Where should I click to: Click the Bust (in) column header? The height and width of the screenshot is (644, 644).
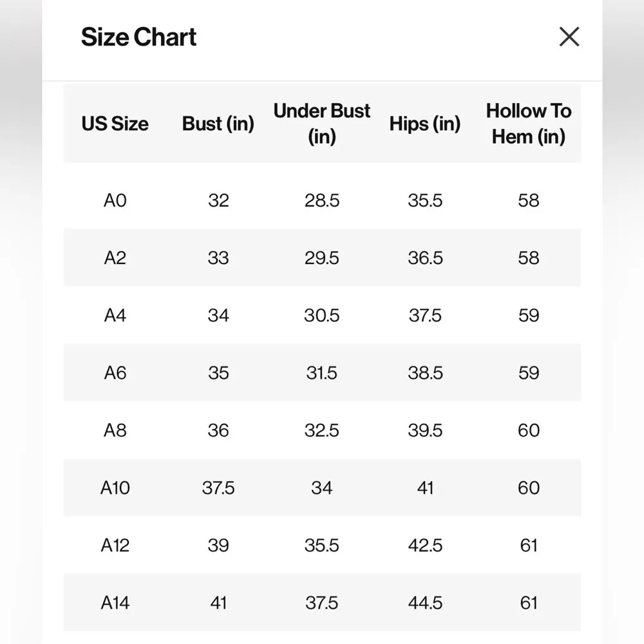coord(218,124)
